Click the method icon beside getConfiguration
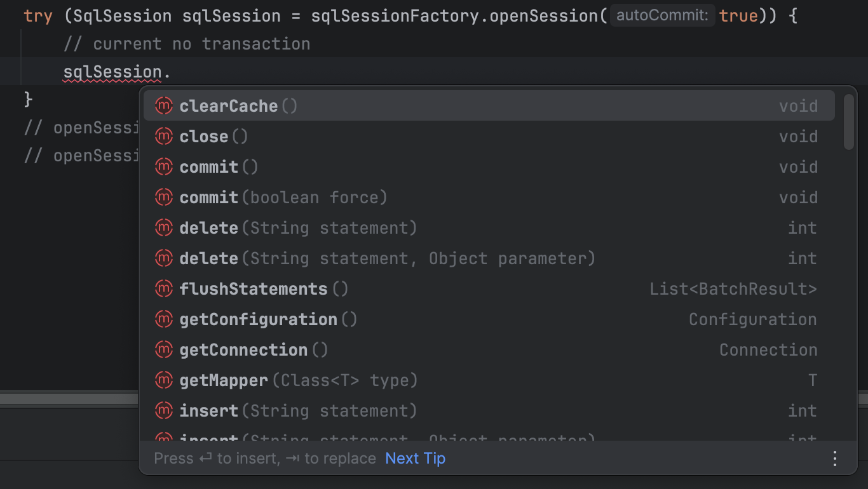 164,319
